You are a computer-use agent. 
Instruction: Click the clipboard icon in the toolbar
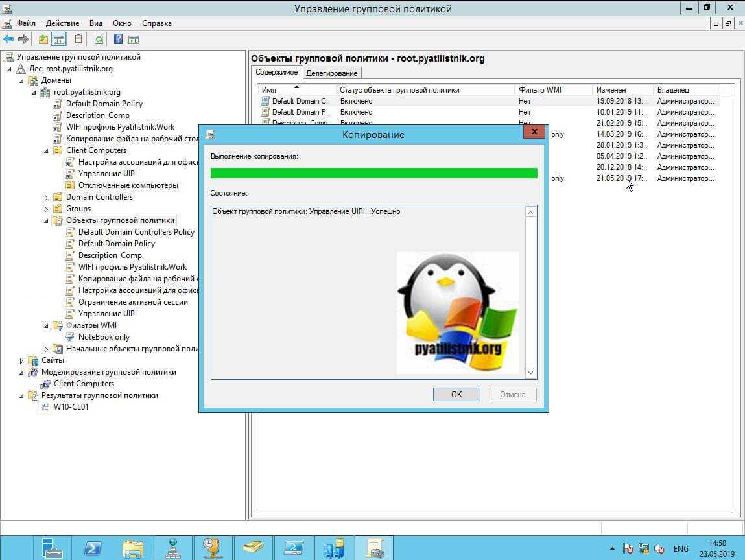[x=78, y=40]
